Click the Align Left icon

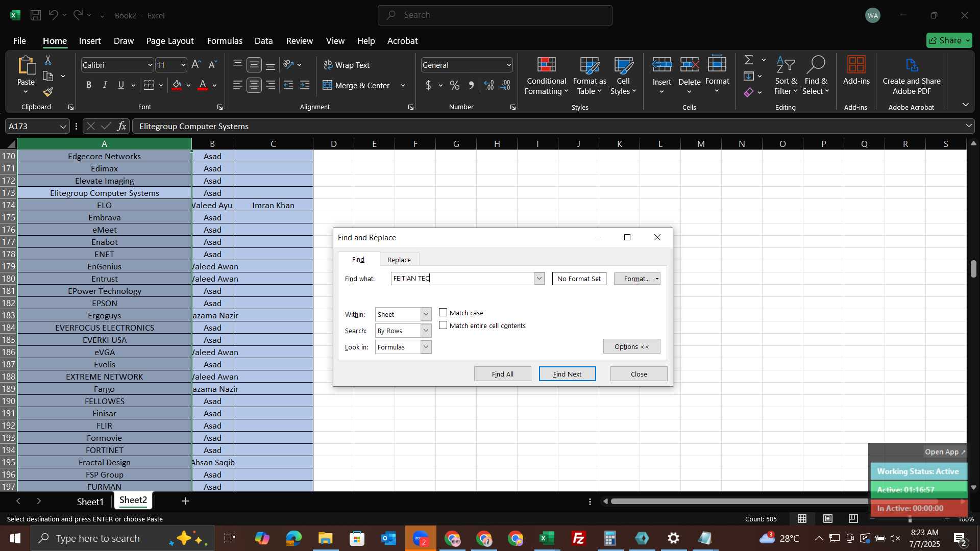point(238,85)
